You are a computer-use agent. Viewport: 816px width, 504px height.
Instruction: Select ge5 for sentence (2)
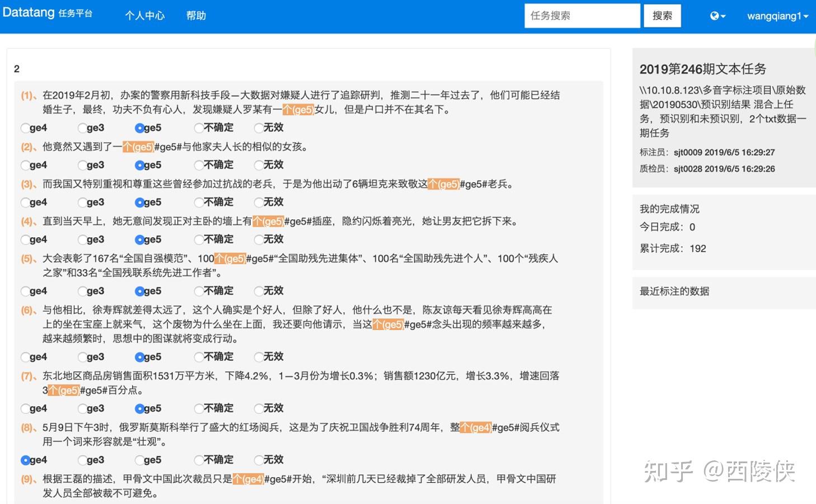tap(139, 165)
